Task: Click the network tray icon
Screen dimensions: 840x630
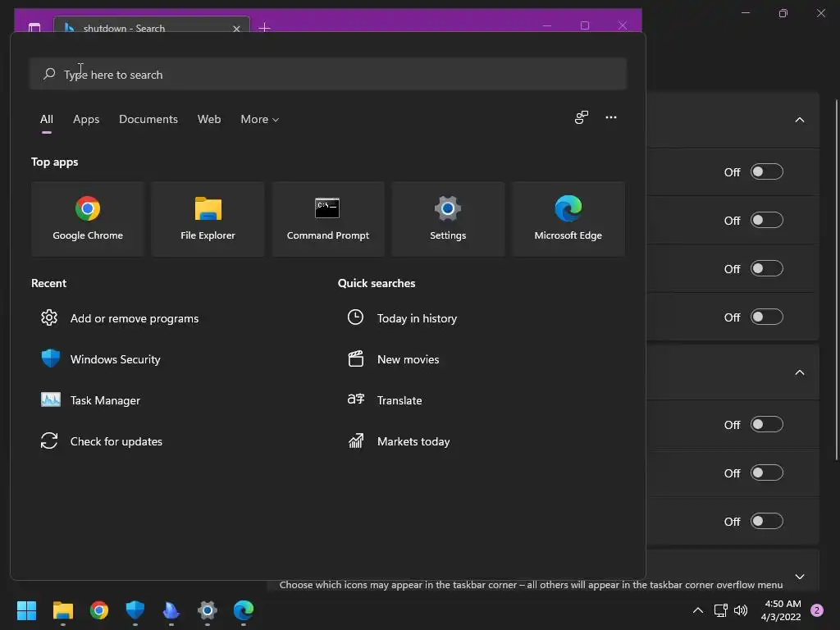Action: (720, 610)
